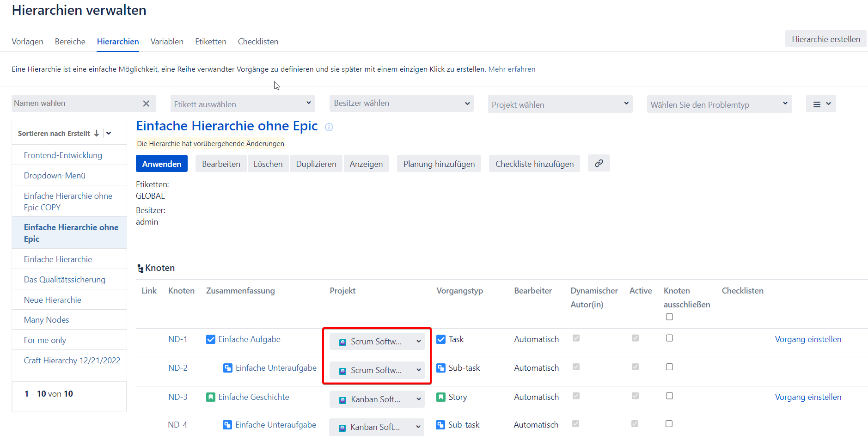Check Knoten ausschließen box for ND-1
This screenshot has height=447, width=868.
tap(669, 338)
